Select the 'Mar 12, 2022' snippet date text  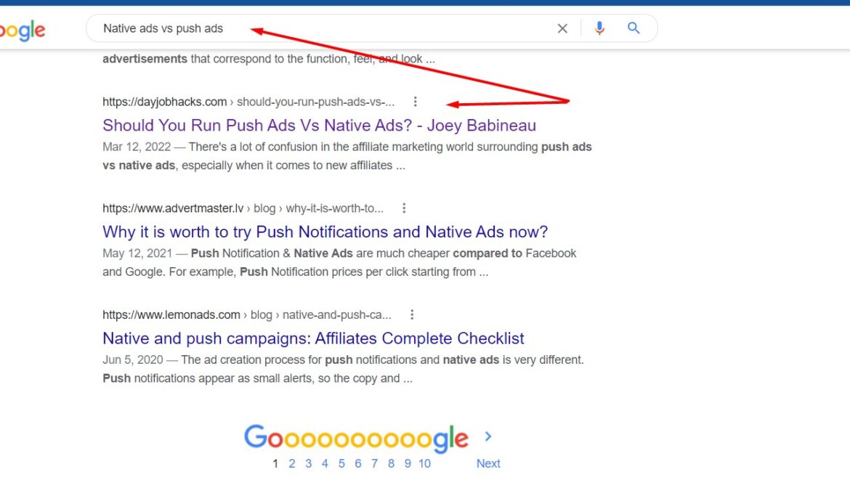click(137, 147)
